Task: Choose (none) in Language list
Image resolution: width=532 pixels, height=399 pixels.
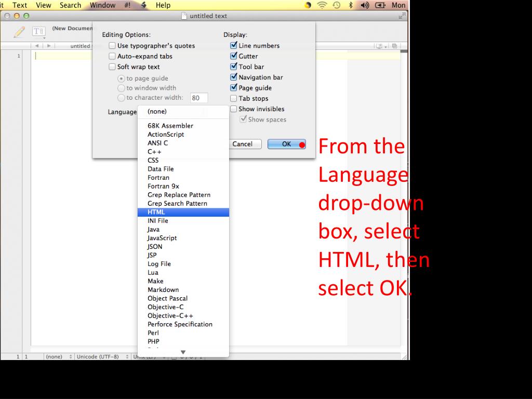Action: [x=183, y=111]
